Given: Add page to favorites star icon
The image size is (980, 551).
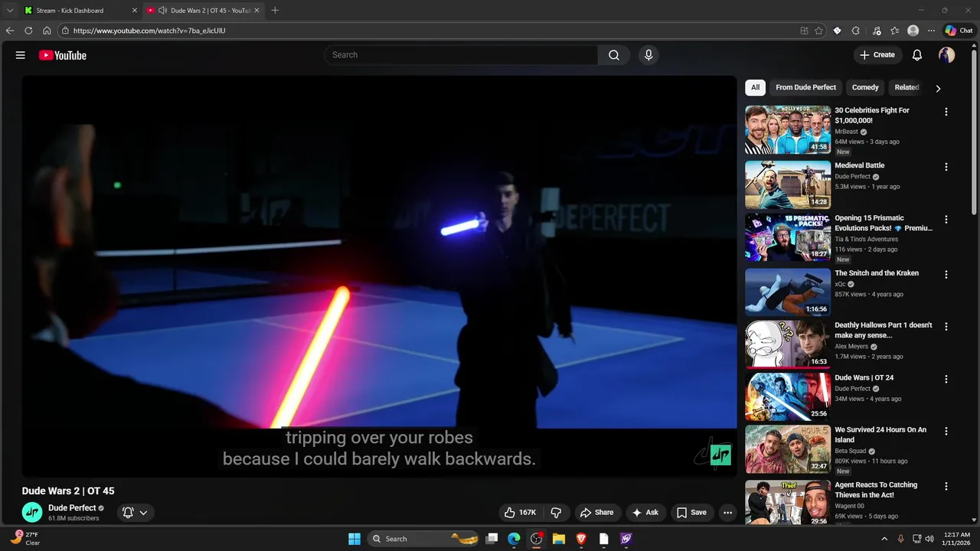Looking at the screenshot, I should 818,31.
